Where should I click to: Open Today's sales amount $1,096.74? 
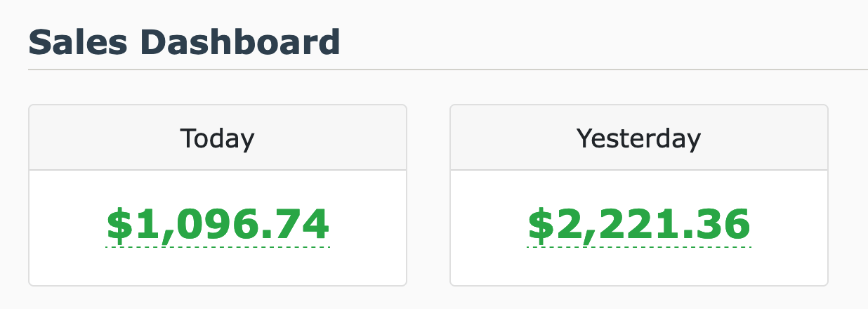point(217,225)
